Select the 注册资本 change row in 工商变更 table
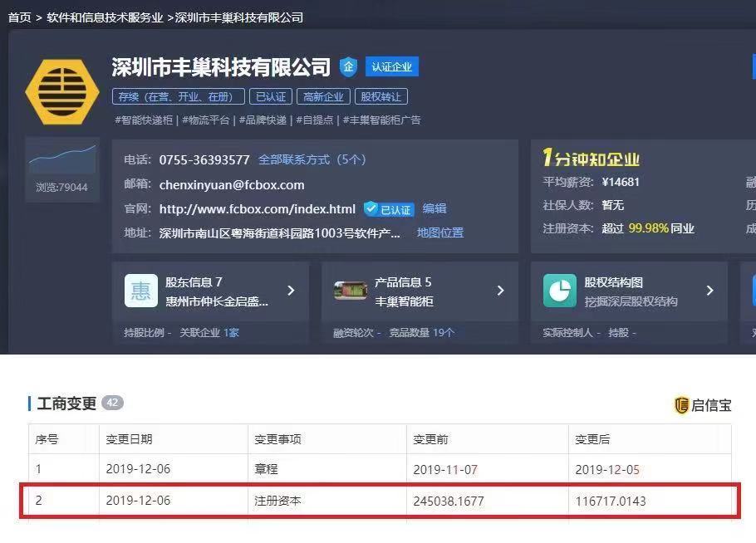The image size is (756, 543). 378,501
